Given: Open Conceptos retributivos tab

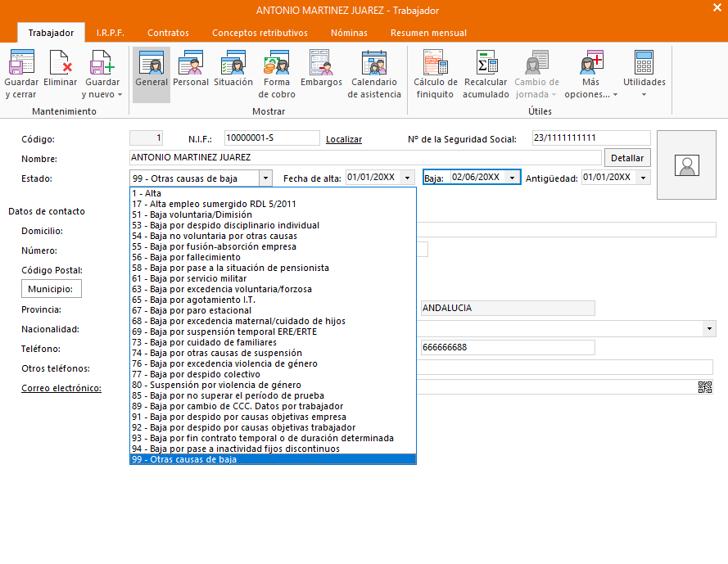Looking at the screenshot, I should tap(260, 33).
